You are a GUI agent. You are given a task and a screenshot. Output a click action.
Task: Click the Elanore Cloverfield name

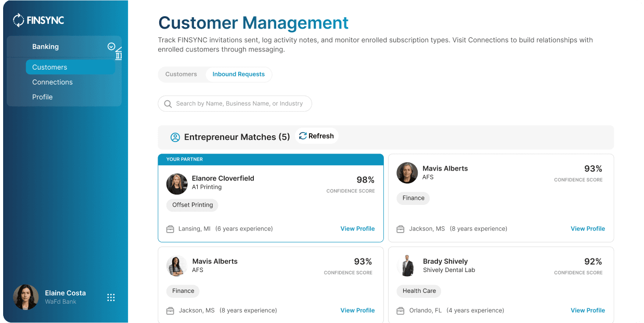point(223,178)
